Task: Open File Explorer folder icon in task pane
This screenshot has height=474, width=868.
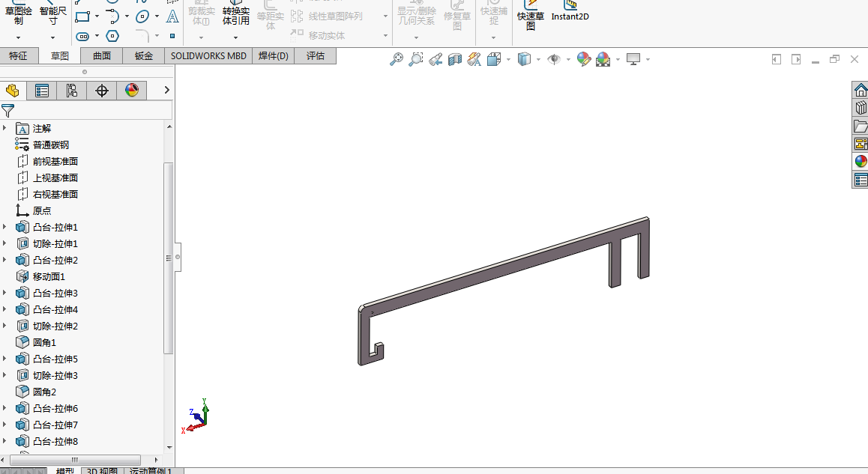Action: point(861,126)
